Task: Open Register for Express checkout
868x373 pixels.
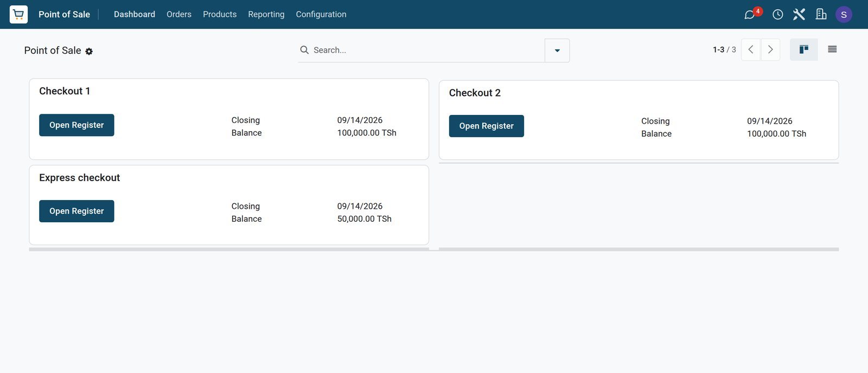Action: pos(76,211)
